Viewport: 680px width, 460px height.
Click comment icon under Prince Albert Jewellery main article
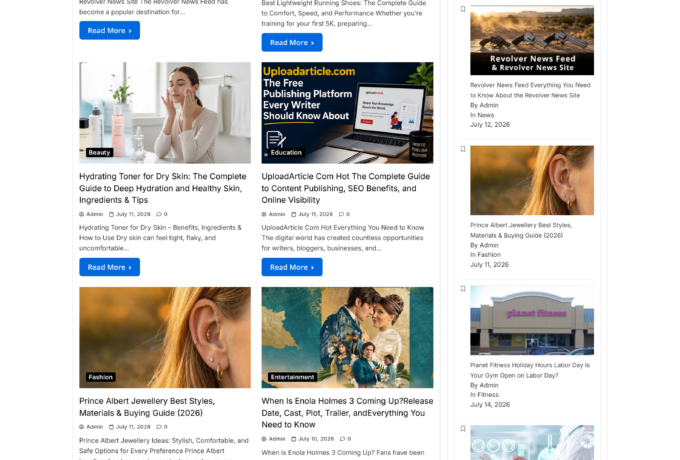[159, 427]
